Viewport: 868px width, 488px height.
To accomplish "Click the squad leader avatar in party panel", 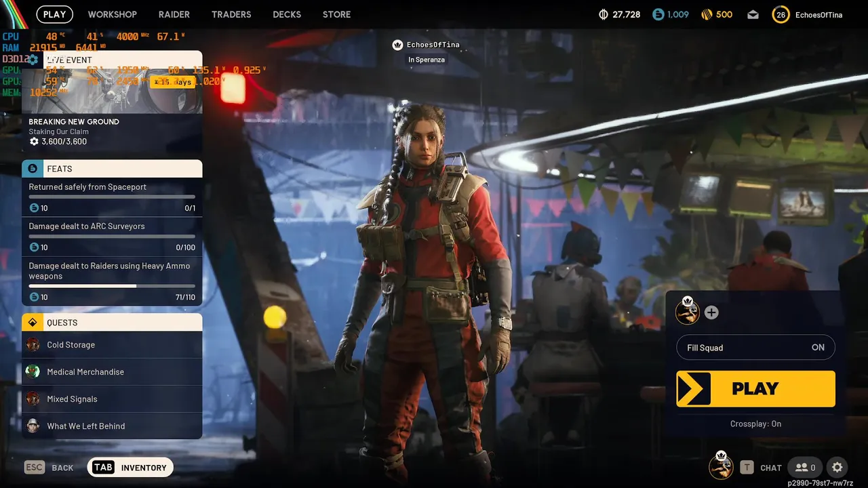I will (688, 312).
